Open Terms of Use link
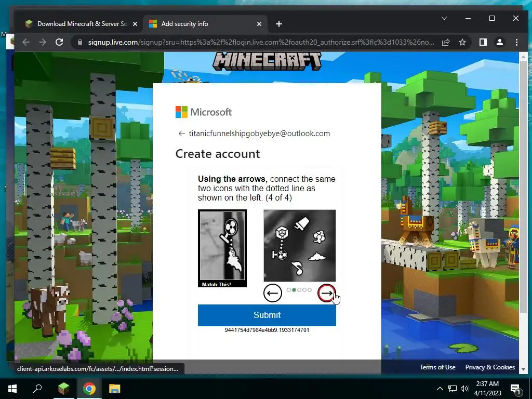Image resolution: width=532 pixels, height=399 pixels. coord(437,367)
